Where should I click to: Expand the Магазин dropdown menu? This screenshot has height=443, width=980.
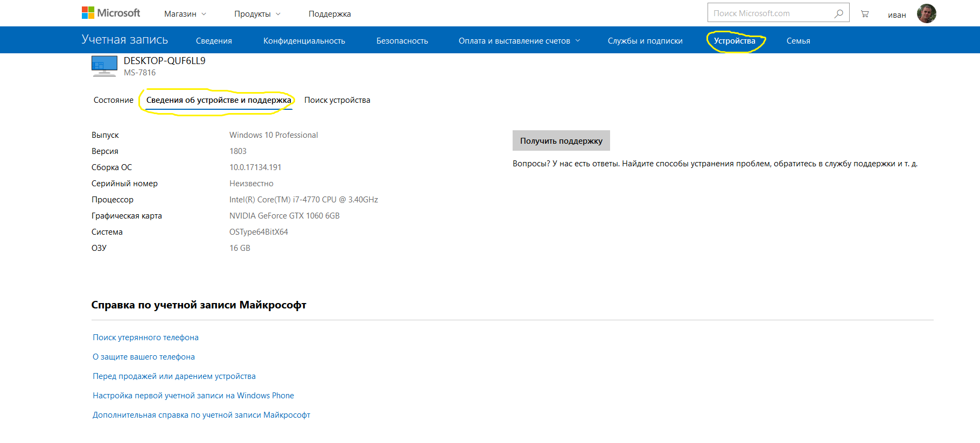pos(185,14)
